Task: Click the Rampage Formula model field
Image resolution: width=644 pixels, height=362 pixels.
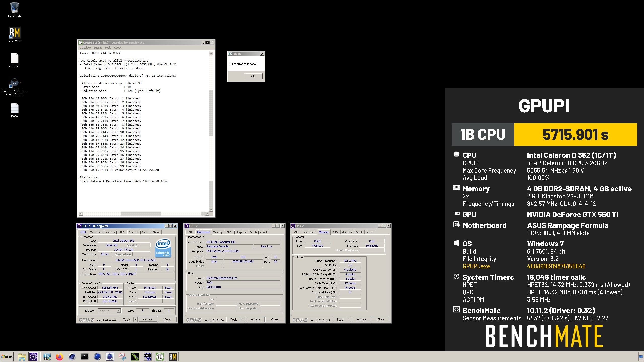Action: coord(229,246)
